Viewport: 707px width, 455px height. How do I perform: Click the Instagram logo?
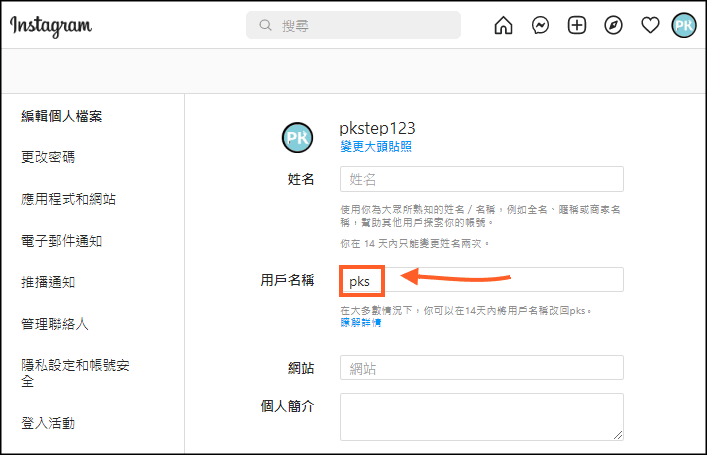(51, 26)
